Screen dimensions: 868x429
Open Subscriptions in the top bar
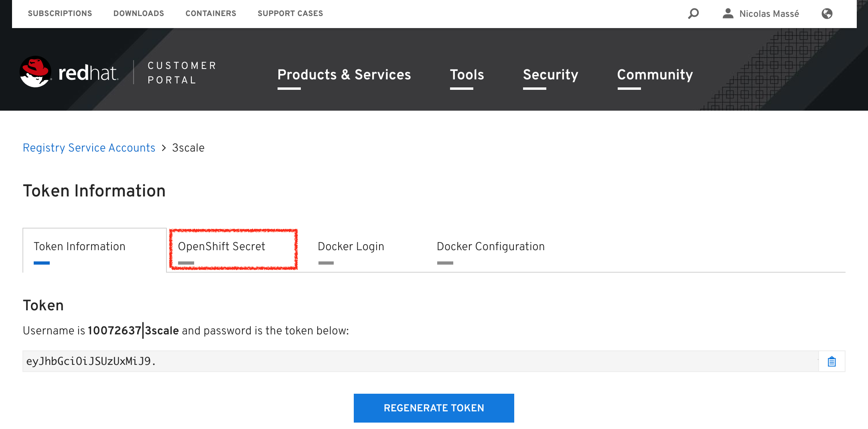[x=60, y=14]
